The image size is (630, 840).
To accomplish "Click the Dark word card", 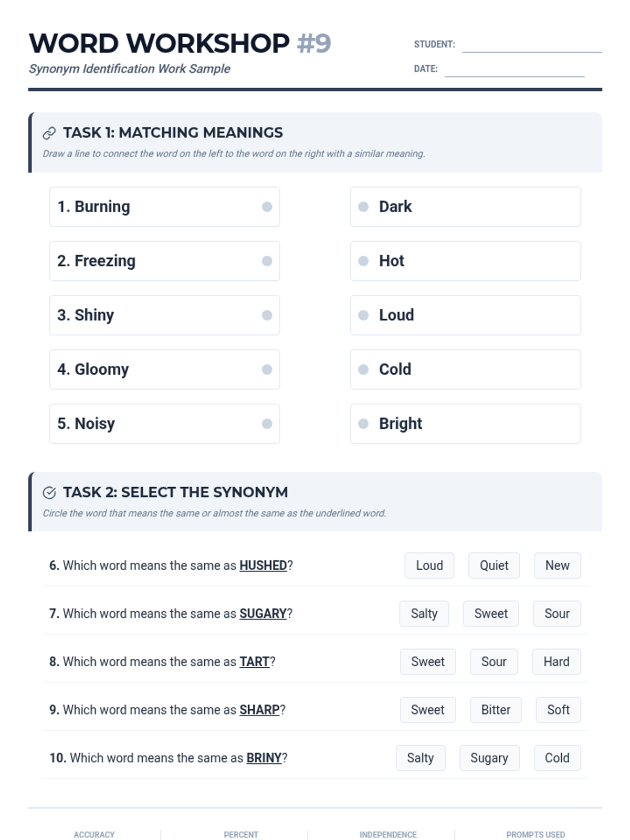I will [465, 207].
